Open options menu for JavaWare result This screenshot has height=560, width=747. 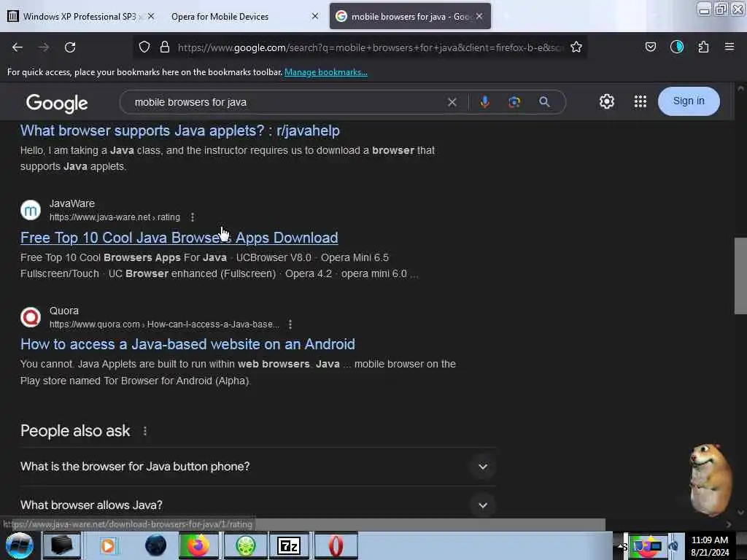(x=193, y=217)
